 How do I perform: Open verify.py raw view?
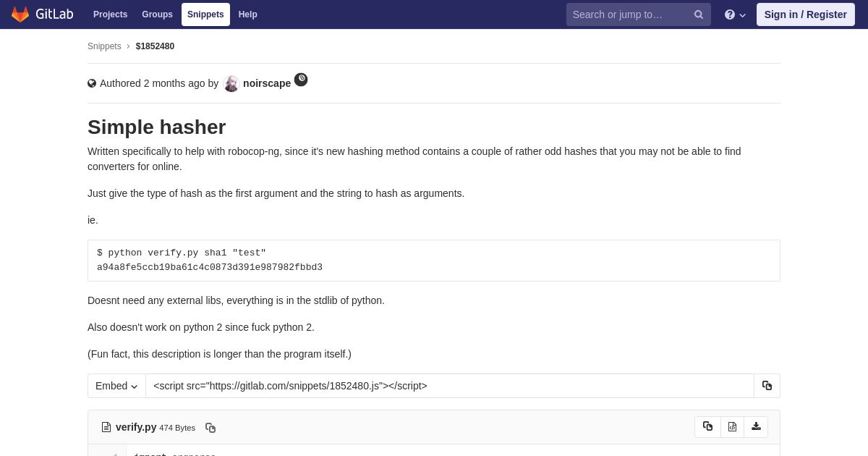click(x=732, y=427)
